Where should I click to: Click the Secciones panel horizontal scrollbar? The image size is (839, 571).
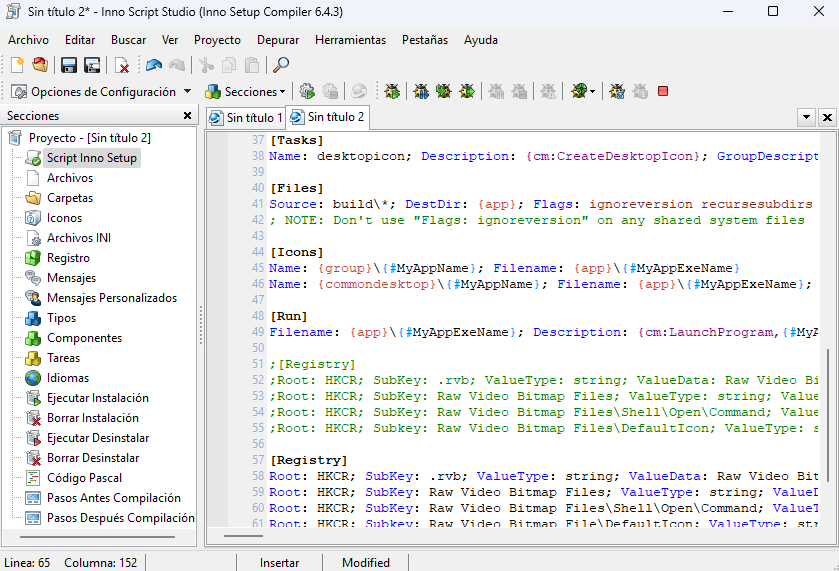(97, 537)
